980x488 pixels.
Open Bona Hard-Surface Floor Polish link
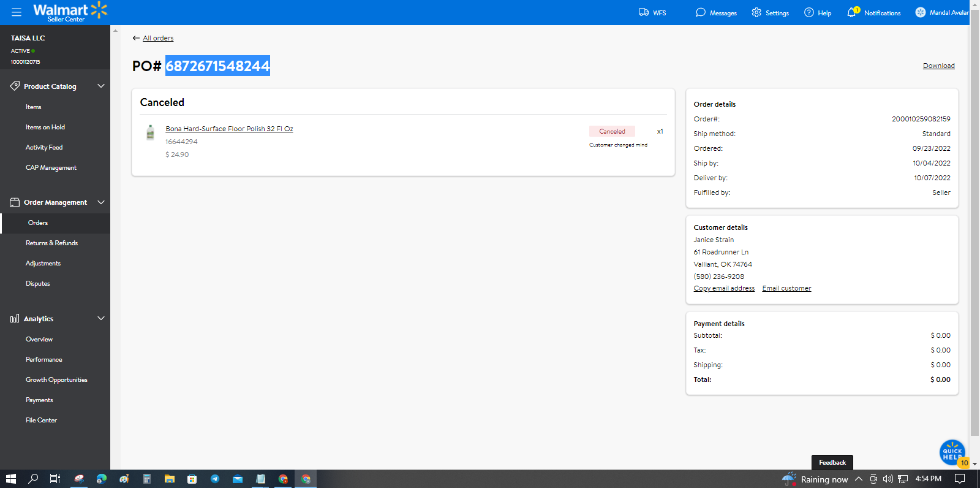pyautogui.click(x=229, y=129)
